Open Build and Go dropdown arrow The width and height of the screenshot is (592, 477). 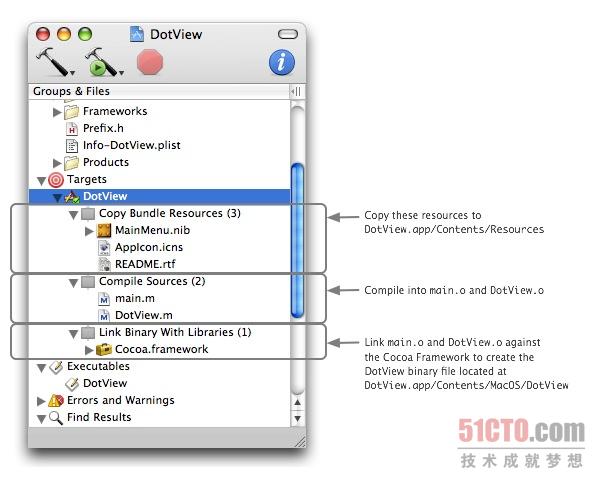(x=121, y=73)
